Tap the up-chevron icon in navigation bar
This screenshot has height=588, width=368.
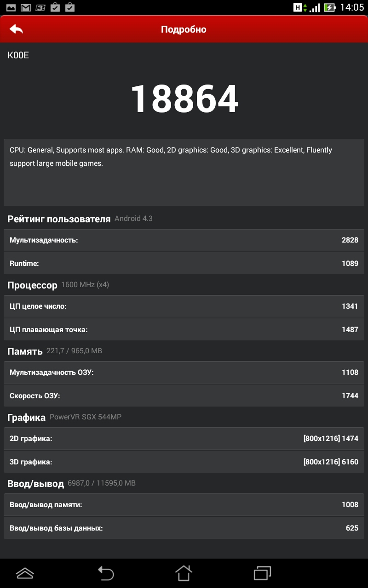pos(25,573)
